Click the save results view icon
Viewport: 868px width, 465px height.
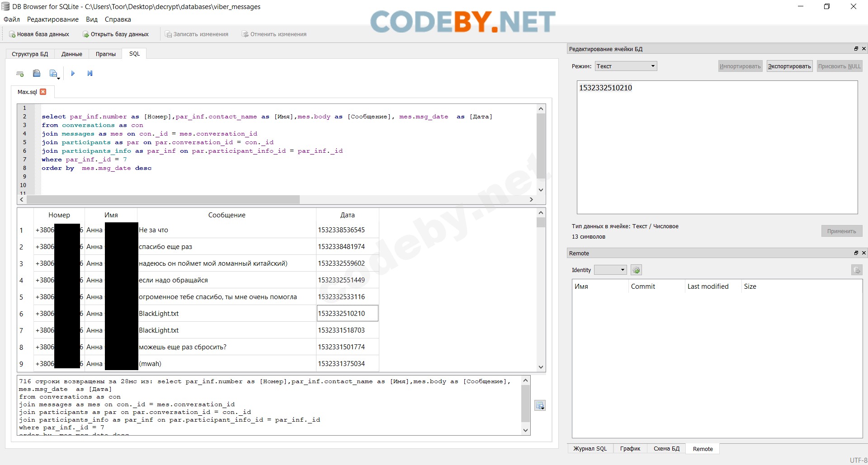click(x=540, y=405)
